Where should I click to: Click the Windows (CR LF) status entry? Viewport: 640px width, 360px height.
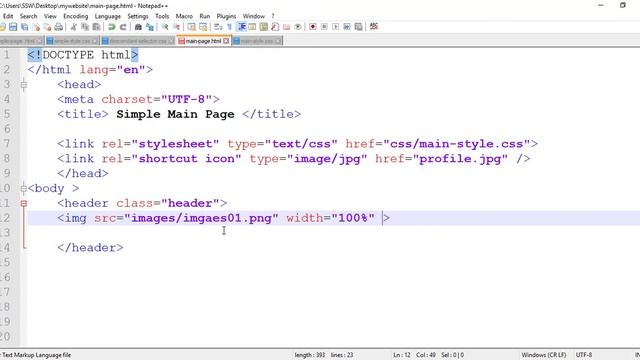[x=544, y=355]
